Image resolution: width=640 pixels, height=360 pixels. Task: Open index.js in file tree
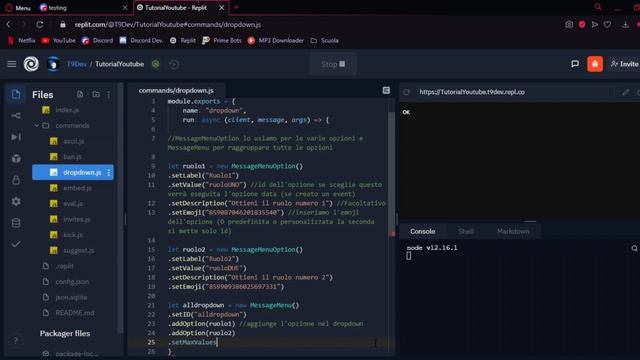[x=67, y=110]
